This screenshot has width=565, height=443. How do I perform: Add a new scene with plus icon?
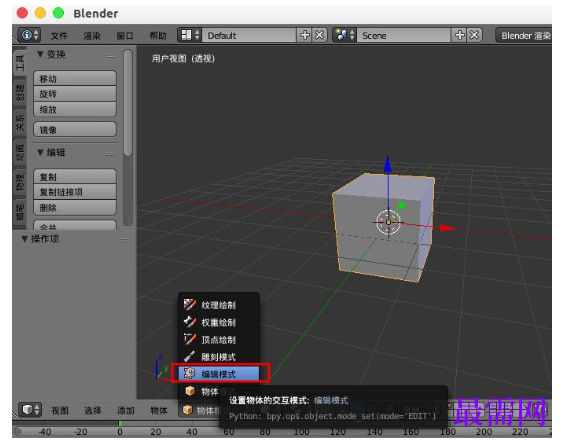(x=459, y=35)
